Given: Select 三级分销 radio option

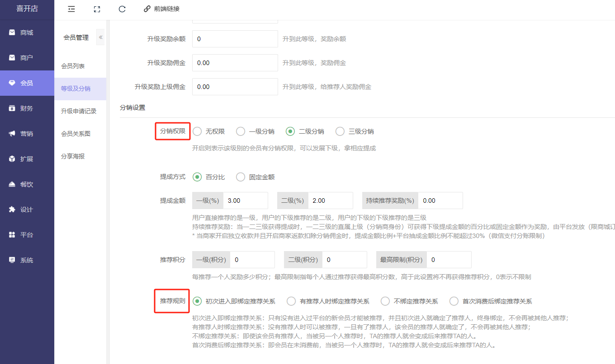Looking at the screenshot, I should point(340,131).
